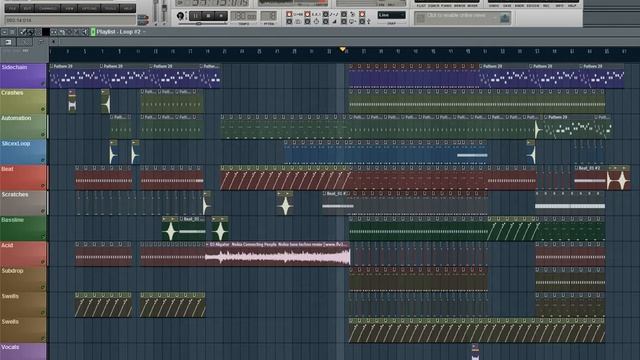This screenshot has height=360, width=640.
Task: Select the playlist slice tool
Action: (61, 32)
